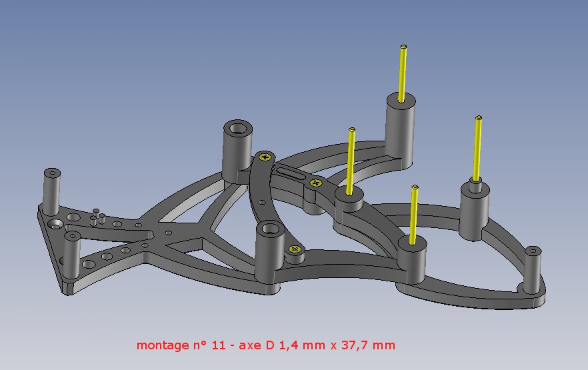Click the red caption "montage n° 11 - axe D 1,4 mm x 37,7 mm"
588x370 pixels.
coord(266,345)
